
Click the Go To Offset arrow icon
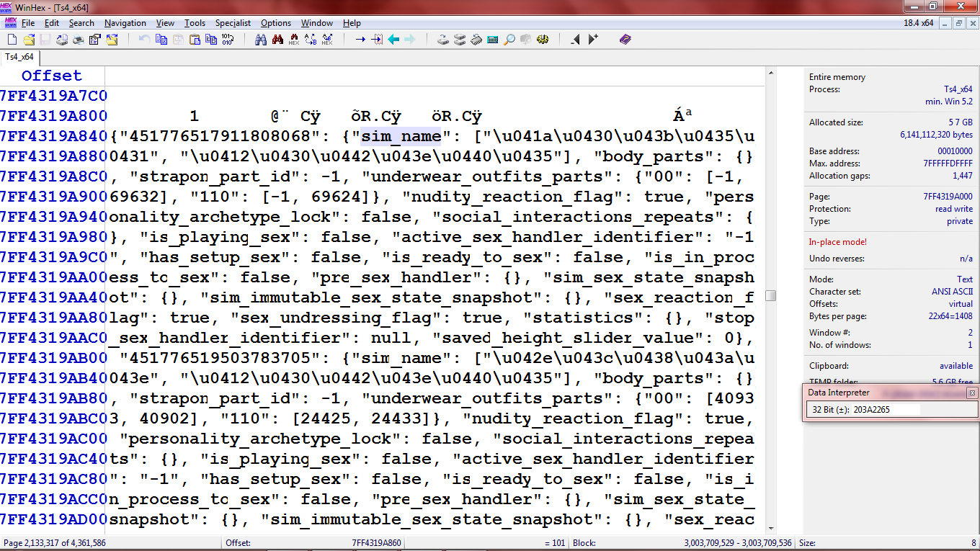coord(360,40)
